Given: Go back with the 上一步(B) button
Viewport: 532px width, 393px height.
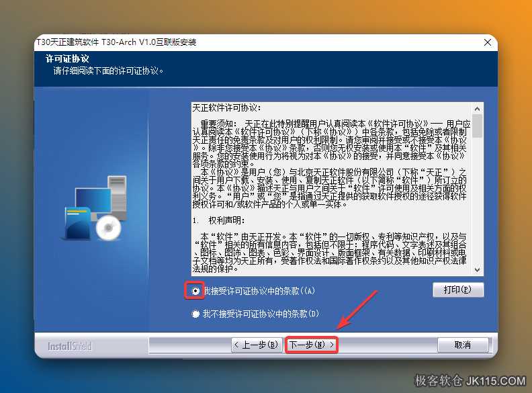Looking at the screenshot, I should pyautogui.click(x=257, y=345).
